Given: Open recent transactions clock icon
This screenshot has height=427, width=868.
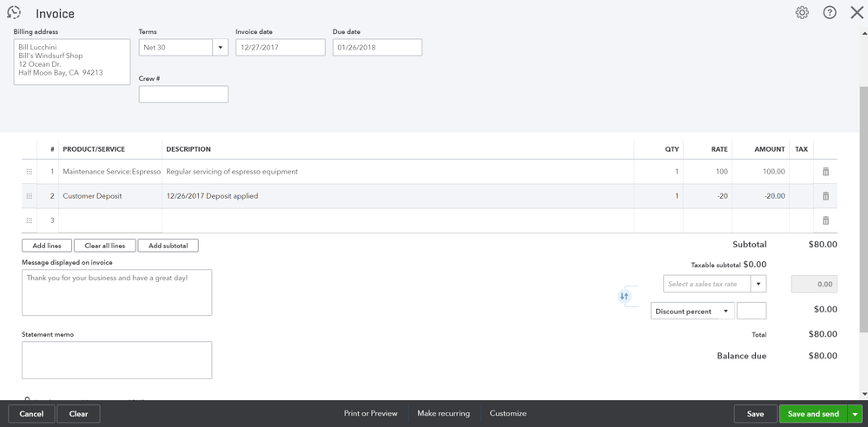Looking at the screenshot, I should click(x=14, y=13).
